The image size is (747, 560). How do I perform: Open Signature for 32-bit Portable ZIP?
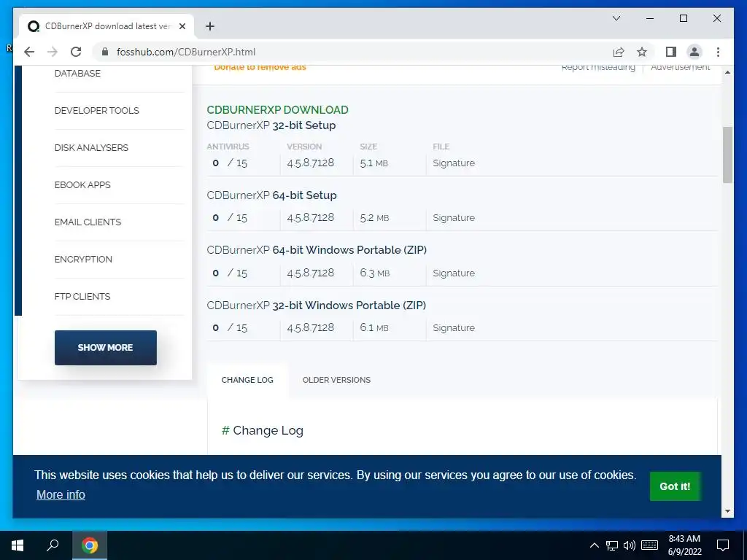click(454, 327)
